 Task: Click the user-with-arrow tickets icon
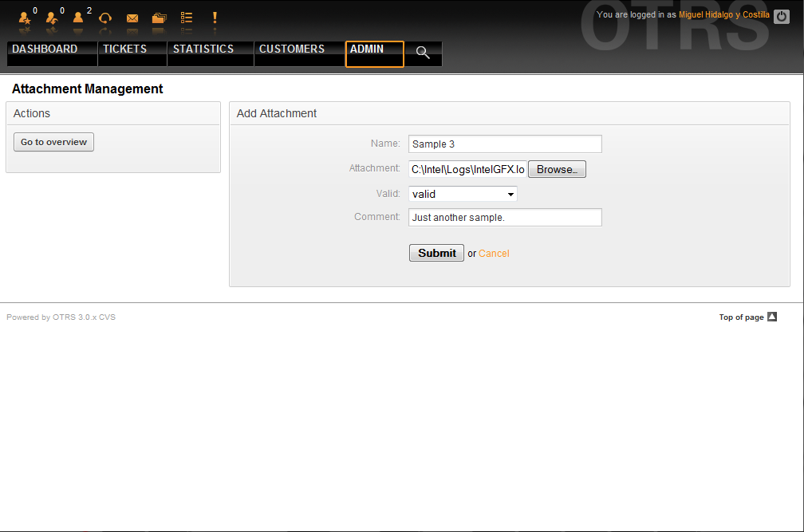[x=52, y=18]
